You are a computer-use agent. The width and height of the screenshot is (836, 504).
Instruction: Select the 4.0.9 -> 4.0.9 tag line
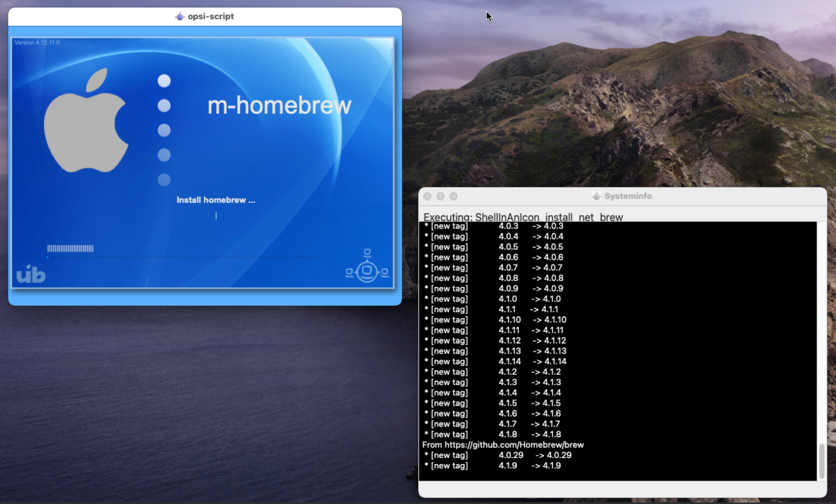coord(494,288)
